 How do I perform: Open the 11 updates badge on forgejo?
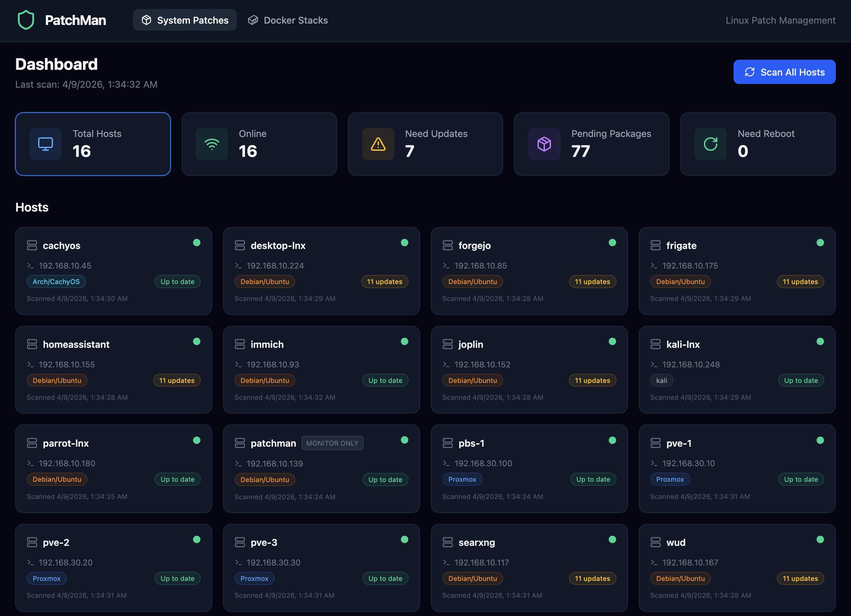point(593,281)
